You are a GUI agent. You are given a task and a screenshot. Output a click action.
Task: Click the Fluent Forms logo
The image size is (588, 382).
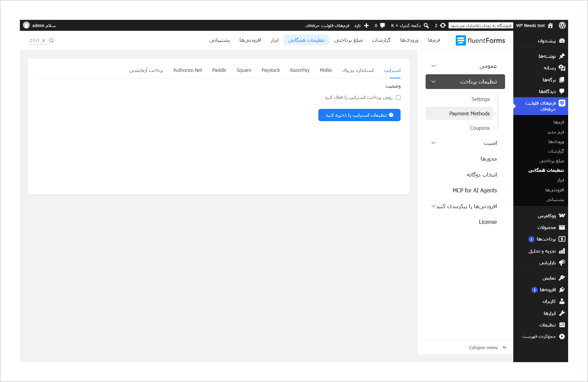pyautogui.click(x=480, y=40)
